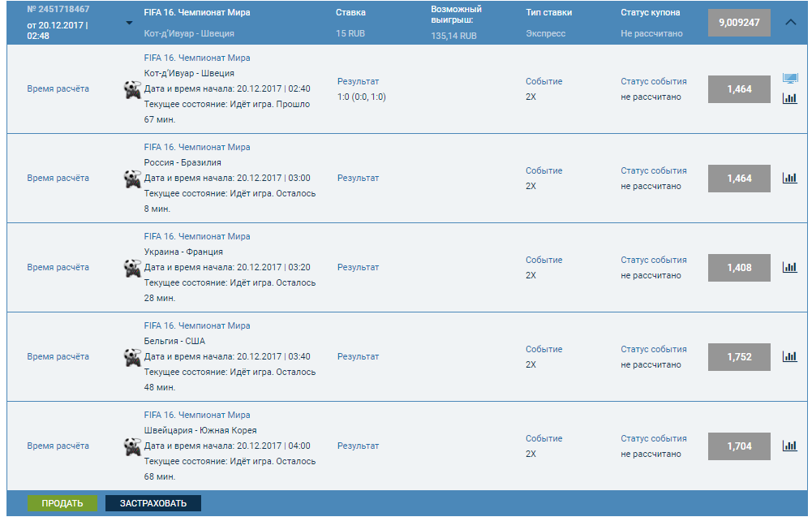Click match name Швейцария - Южная Корея
The height and width of the screenshot is (517, 812).
pos(200,430)
